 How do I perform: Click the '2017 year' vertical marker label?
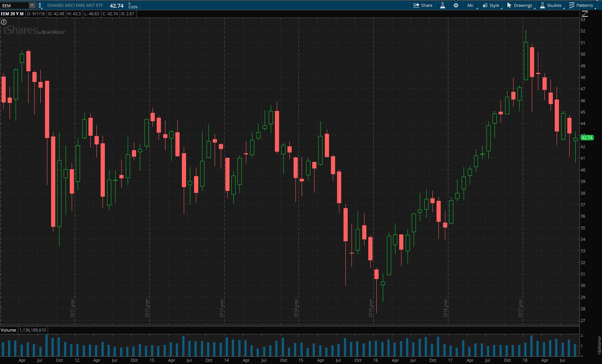click(x=520, y=308)
